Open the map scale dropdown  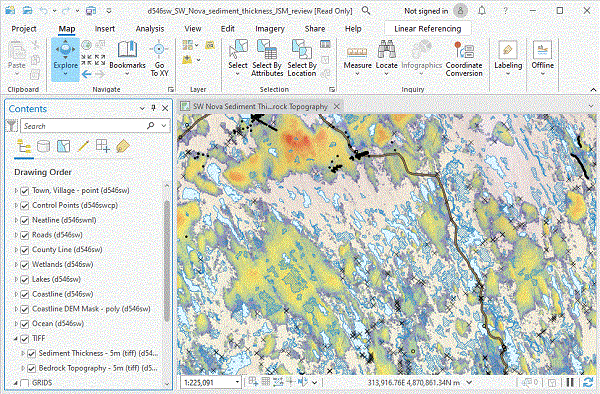[237, 382]
